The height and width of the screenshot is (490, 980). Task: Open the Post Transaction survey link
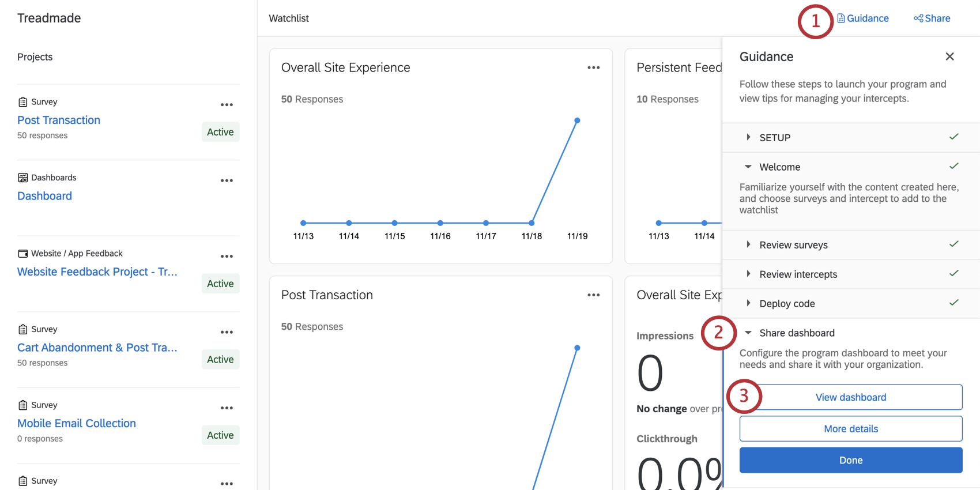(59, 120)
